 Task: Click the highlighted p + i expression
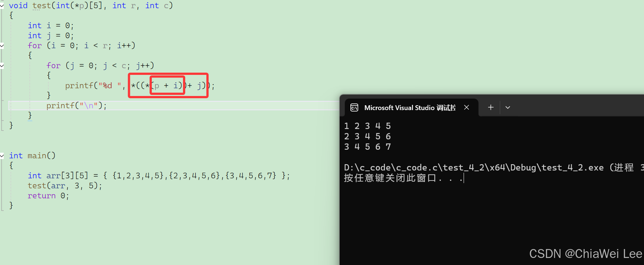click(x=167, y=86)
